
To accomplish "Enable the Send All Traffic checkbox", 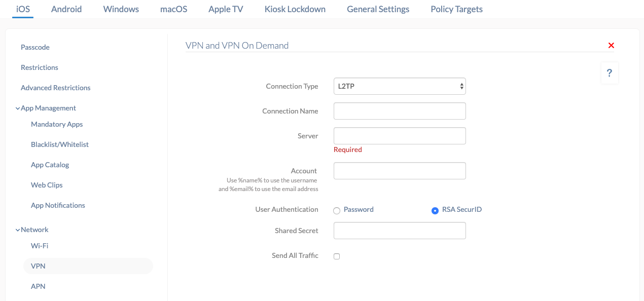I will coord(337,256).
